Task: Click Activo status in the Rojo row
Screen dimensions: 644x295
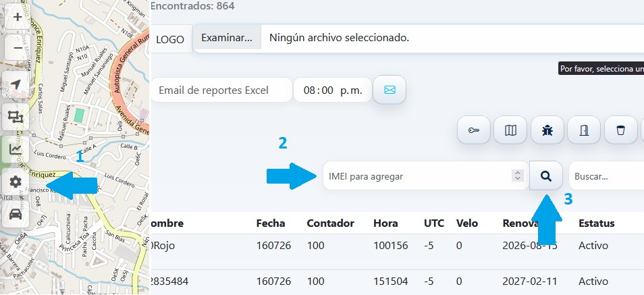Action: tap(593, 246)
